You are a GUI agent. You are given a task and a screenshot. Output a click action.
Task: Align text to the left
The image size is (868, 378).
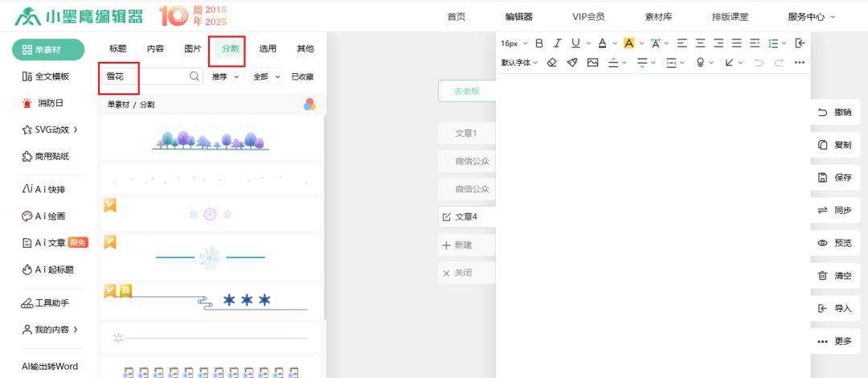pyautogui.click(x=682, y=43)
